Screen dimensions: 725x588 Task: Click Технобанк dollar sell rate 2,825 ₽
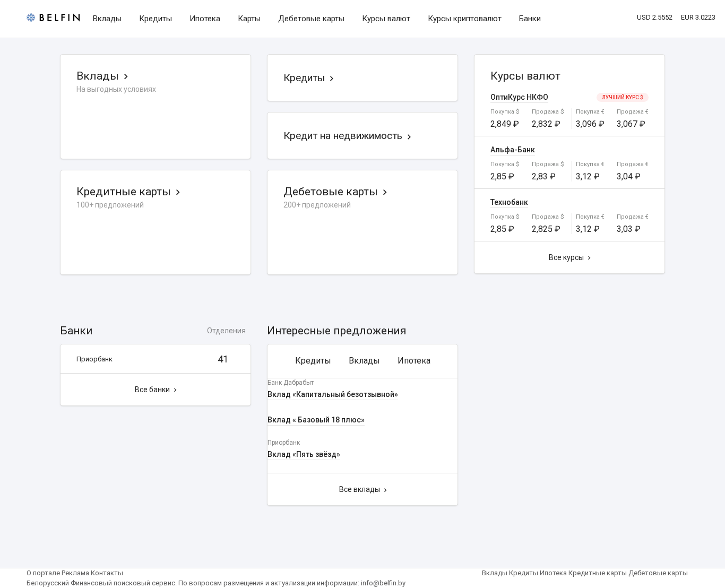pos(546,229)
